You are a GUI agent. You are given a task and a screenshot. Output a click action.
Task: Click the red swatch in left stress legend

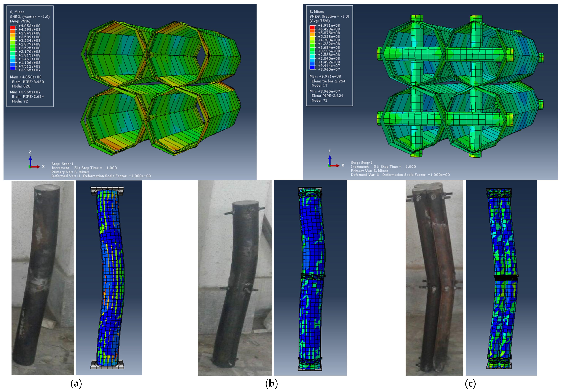(x=13, y=28)
